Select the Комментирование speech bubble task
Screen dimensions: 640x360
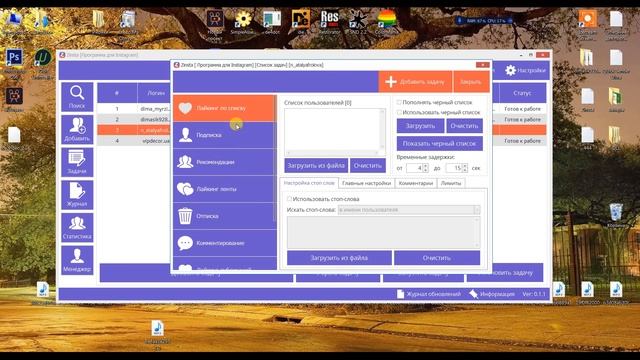(224, 243)
